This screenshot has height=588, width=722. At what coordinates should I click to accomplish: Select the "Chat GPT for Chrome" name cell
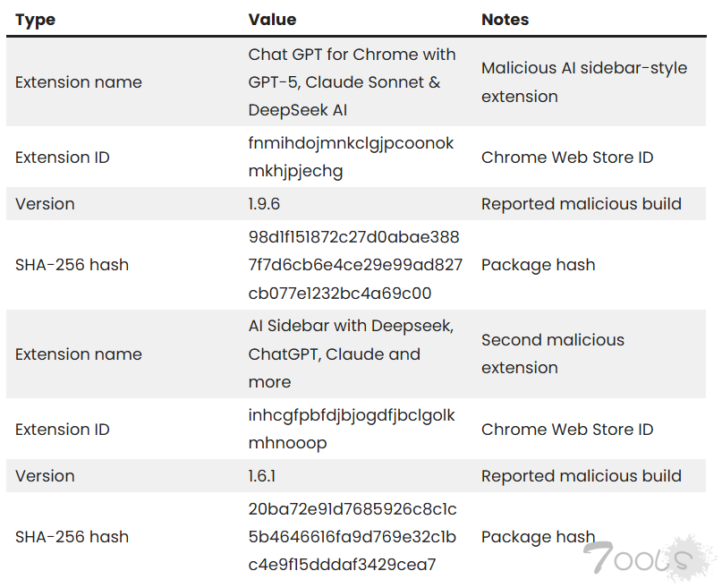point(352,82)
